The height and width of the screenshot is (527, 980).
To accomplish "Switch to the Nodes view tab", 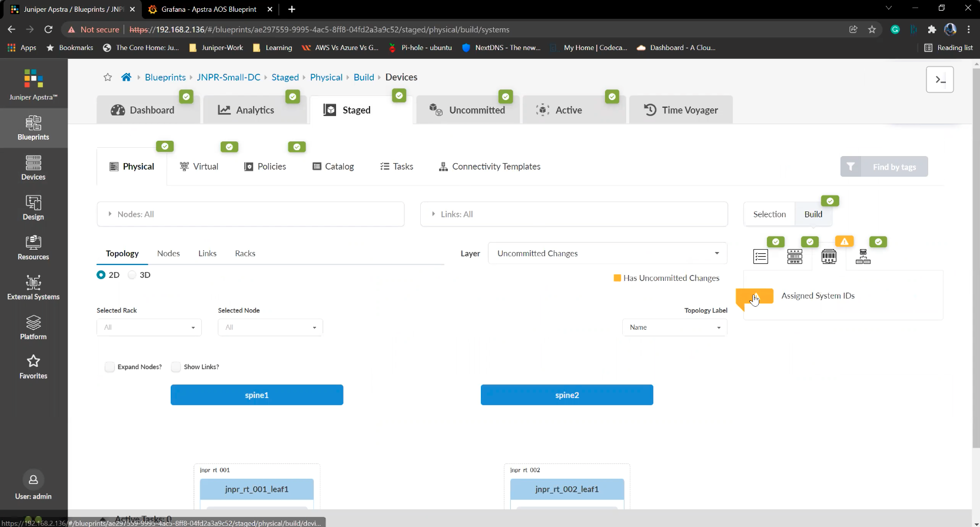I will point(168,253).
